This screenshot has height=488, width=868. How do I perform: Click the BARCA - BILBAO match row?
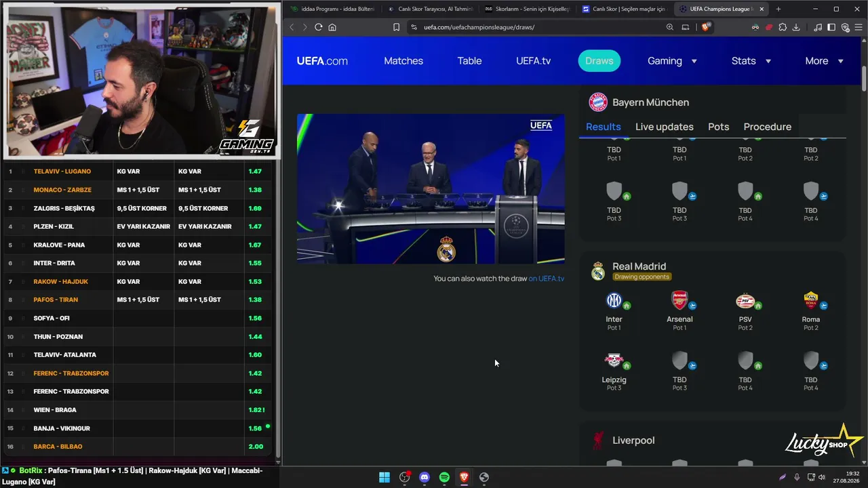point(138,447)
